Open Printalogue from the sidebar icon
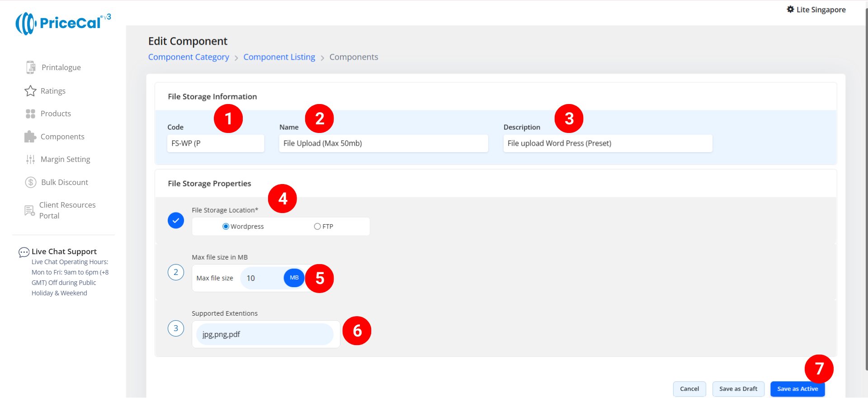Screen dimensions: 868x398 click(x=31, y=67)
